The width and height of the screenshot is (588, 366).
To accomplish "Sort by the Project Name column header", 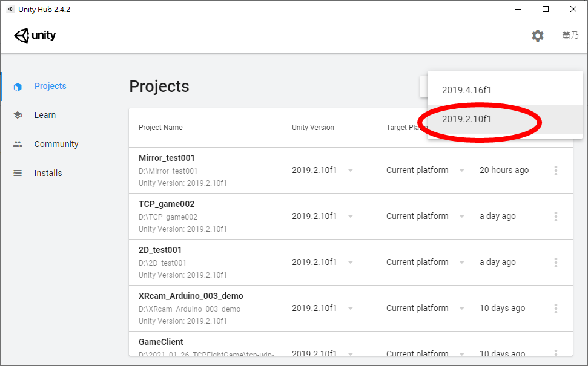I will [160, 128].
